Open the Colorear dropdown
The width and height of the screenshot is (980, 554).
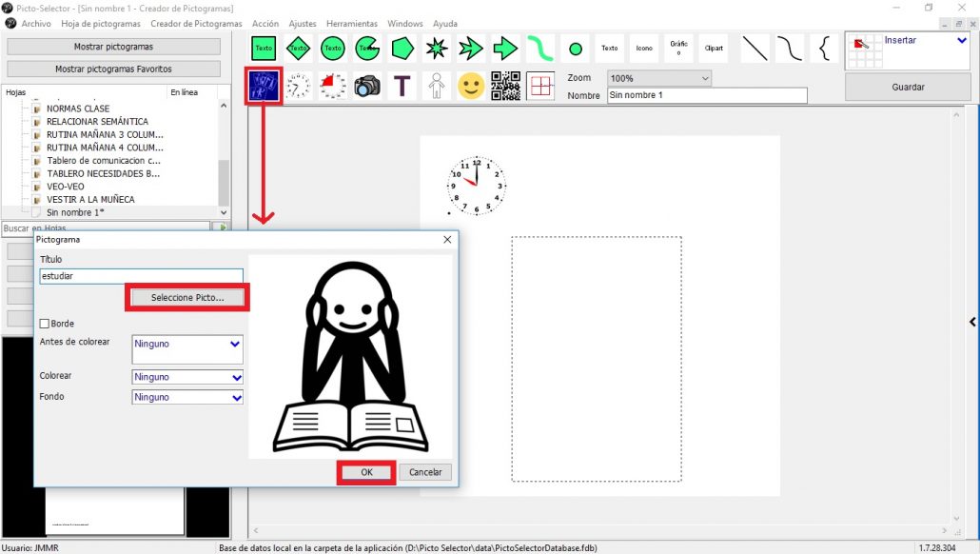coord(186,375)
